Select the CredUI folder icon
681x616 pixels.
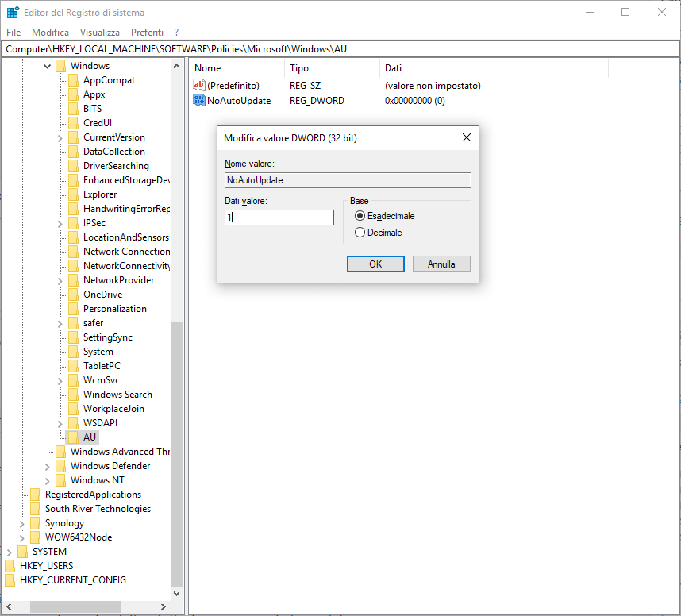pos(73,123)
